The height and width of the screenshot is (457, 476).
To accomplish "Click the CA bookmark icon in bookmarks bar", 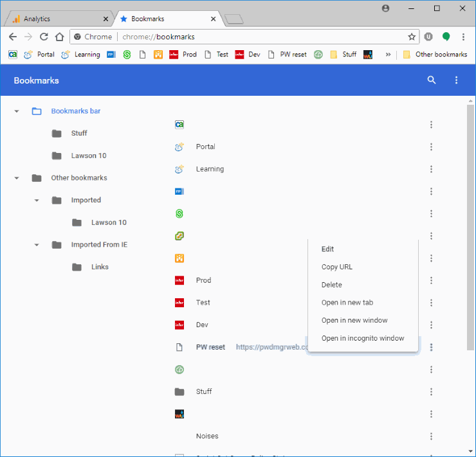I will point(13,55).
